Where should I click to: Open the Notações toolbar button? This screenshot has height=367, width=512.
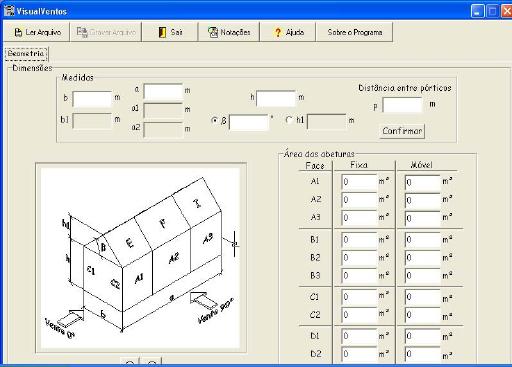tap(229, 32)
